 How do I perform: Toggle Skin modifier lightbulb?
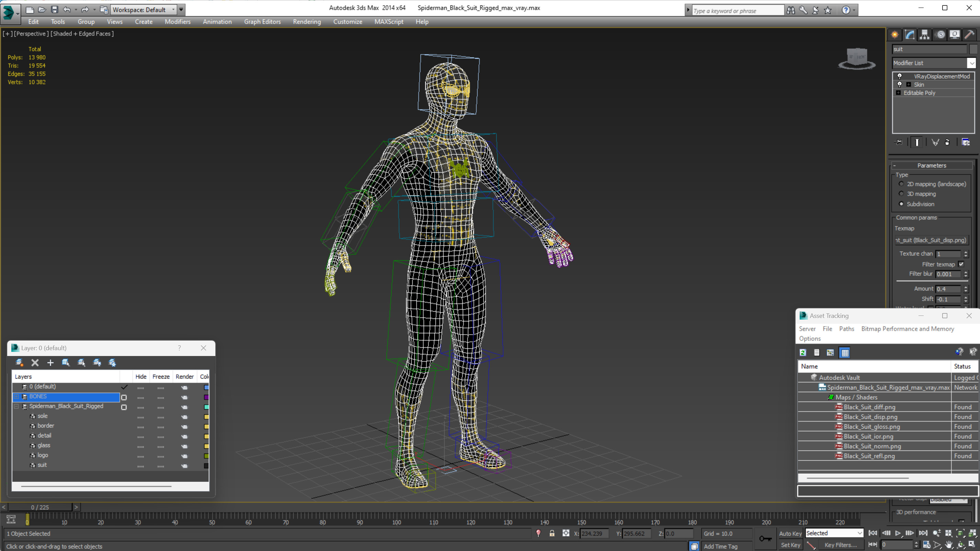[900, 84]
